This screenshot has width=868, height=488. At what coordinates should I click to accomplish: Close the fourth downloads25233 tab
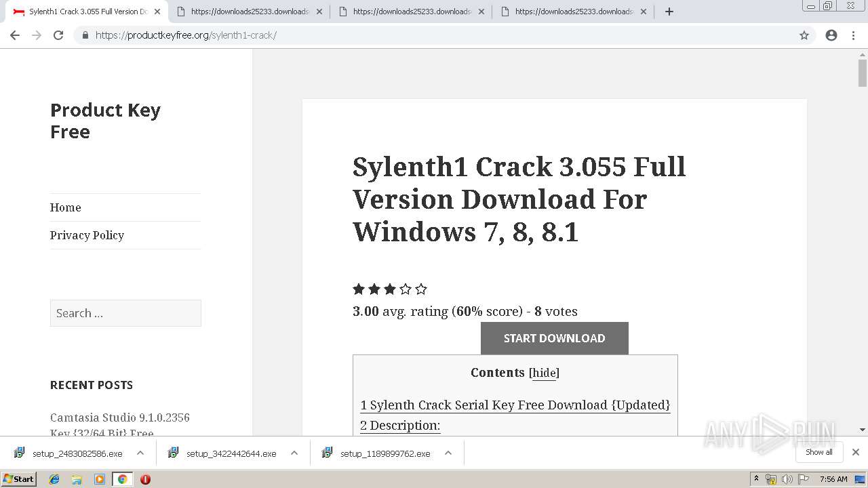644,12
